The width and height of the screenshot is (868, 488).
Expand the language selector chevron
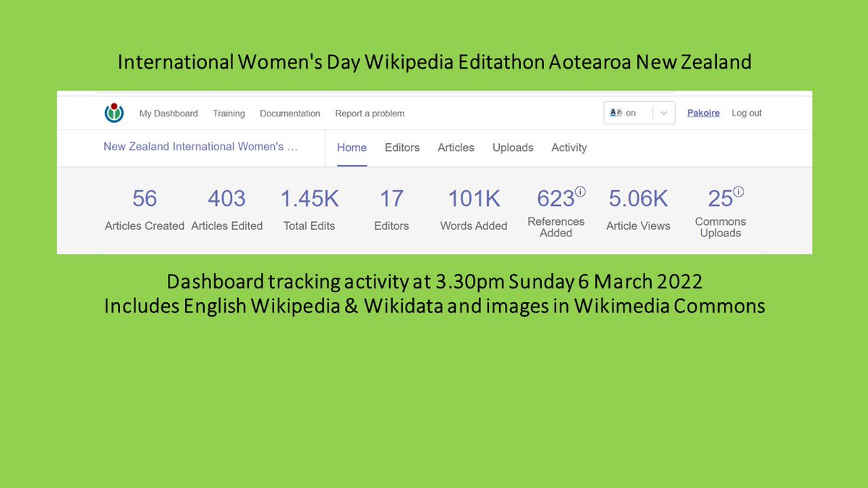pos(665,114)
